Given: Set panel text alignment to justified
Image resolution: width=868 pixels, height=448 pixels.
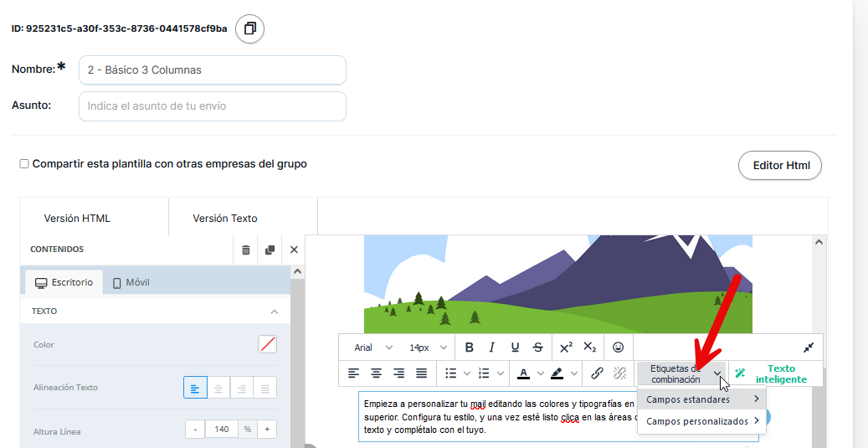Looking at the screenshot, I should [265, 388].
